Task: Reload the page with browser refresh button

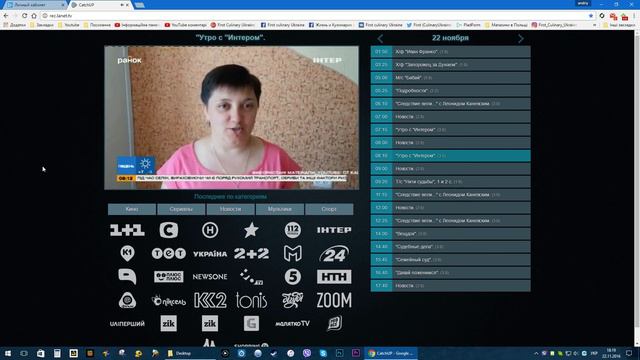Action: [x=24, y=16]
